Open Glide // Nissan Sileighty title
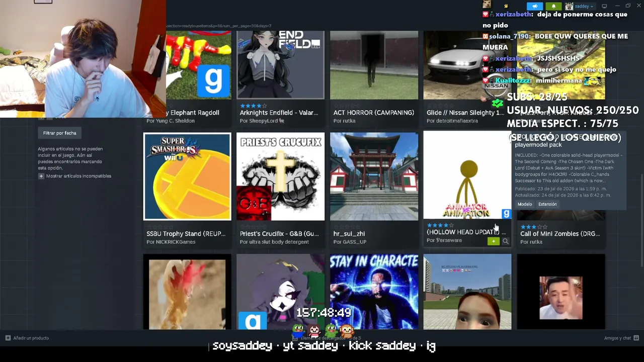Screen dimensions: 644x362 [x=465, y=113]
